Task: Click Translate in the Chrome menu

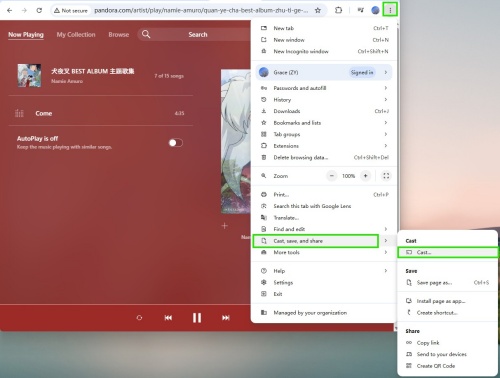Action: click(324, 218)
